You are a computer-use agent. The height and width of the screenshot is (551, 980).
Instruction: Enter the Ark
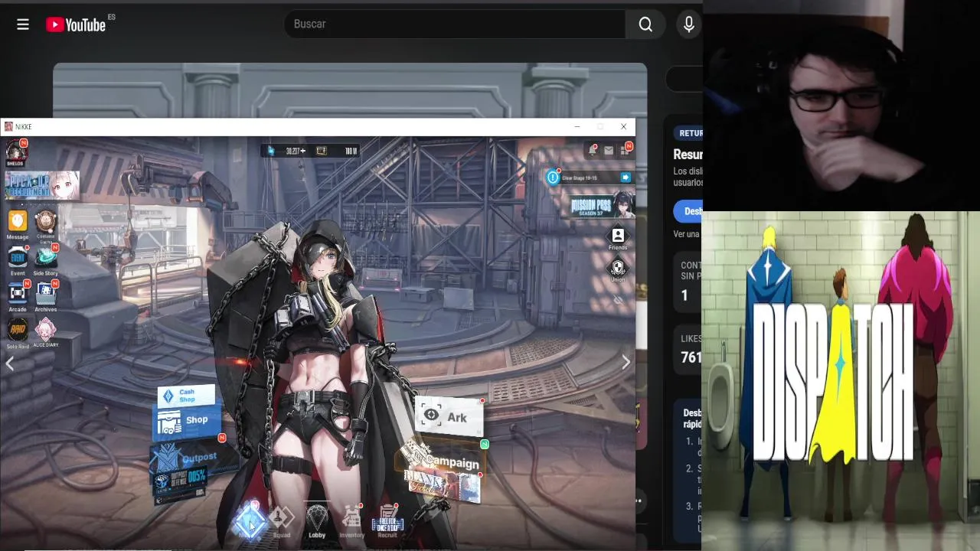pos(449,417)
